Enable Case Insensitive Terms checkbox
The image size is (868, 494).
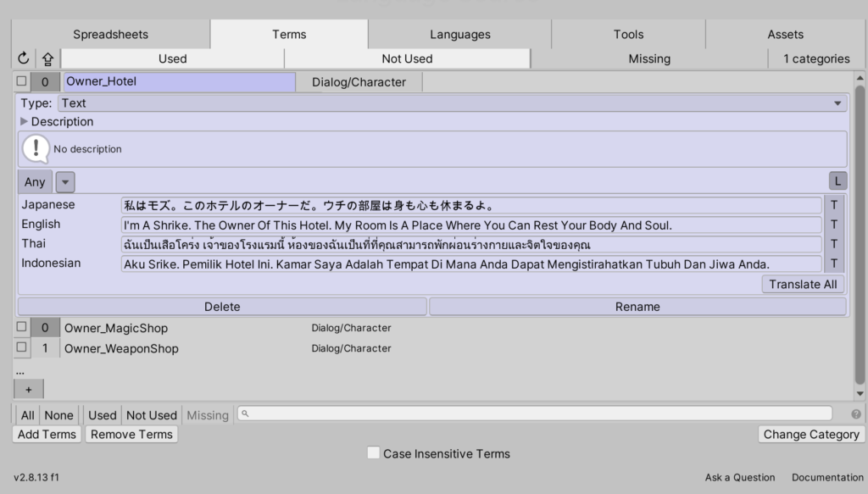coord(373,453)
